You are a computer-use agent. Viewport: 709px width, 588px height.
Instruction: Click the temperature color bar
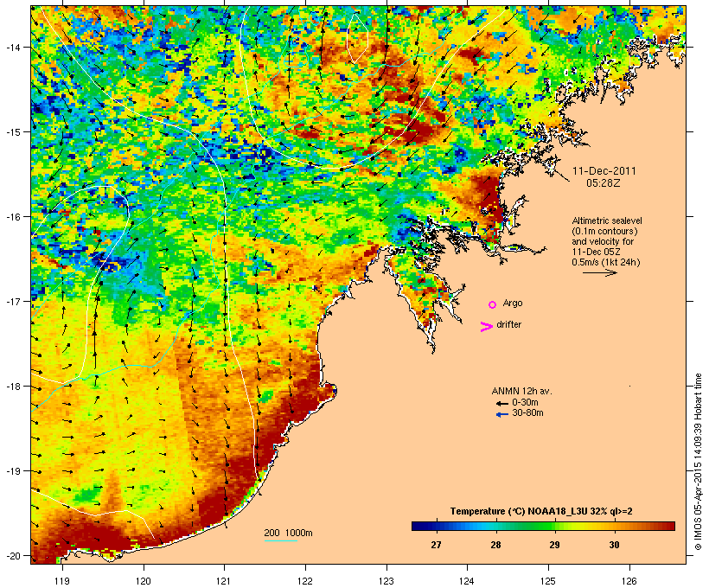point(543,526)
